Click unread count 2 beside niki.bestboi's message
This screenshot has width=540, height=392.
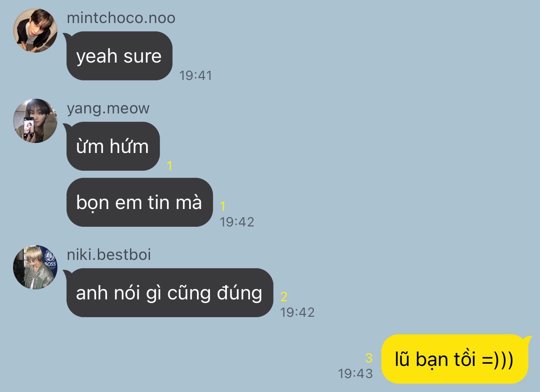[284, 297]
